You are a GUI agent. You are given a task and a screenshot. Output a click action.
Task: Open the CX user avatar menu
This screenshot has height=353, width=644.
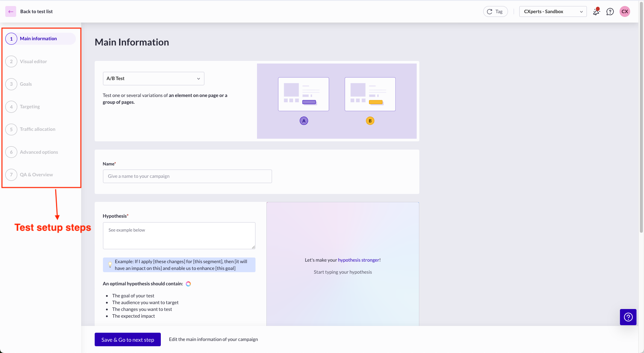(x=625, y=12)
